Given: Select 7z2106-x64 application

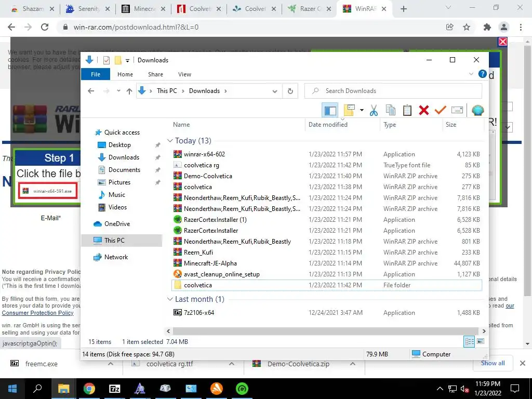Looking at the screenshot, I should 327,312.
